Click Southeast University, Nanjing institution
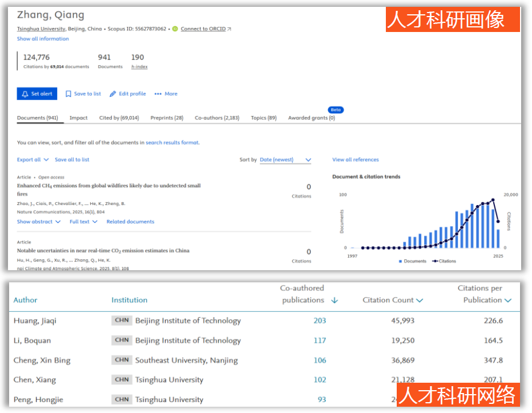 click(186, 360)
